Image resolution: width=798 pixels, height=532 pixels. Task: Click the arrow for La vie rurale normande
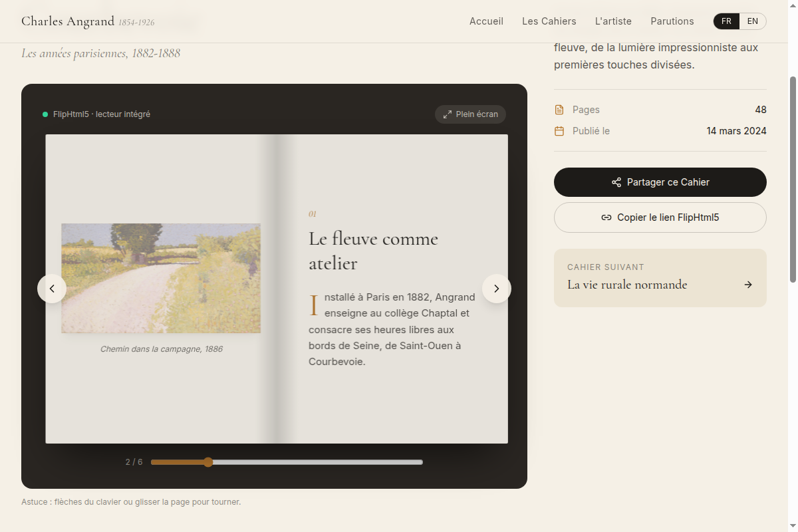748,285
